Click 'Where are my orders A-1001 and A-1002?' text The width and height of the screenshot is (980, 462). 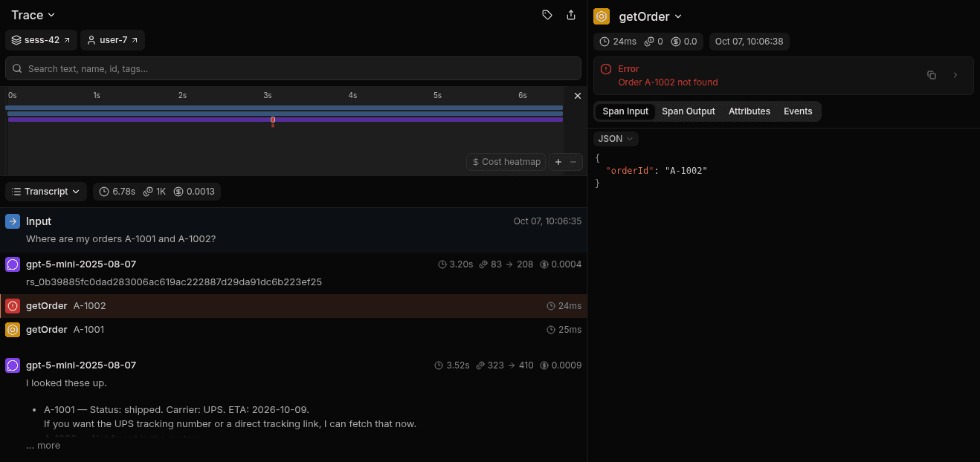click(x=121, y=239)
